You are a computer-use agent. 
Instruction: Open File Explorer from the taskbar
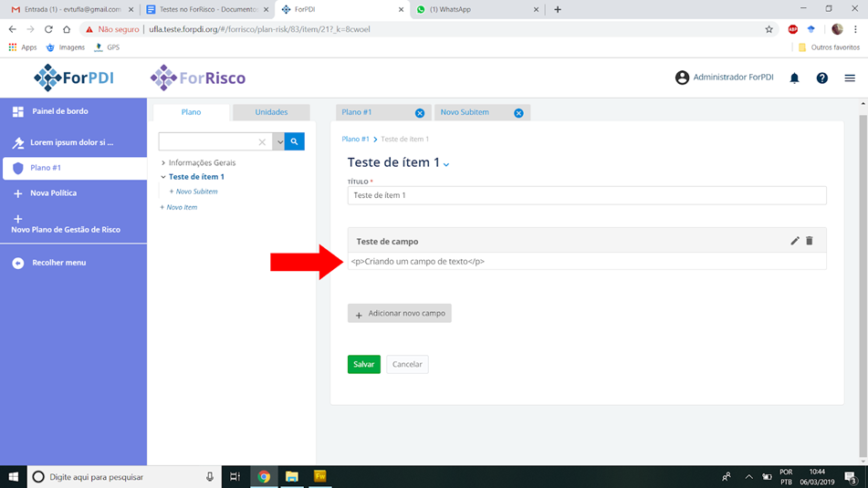click(x=292, y=476)
